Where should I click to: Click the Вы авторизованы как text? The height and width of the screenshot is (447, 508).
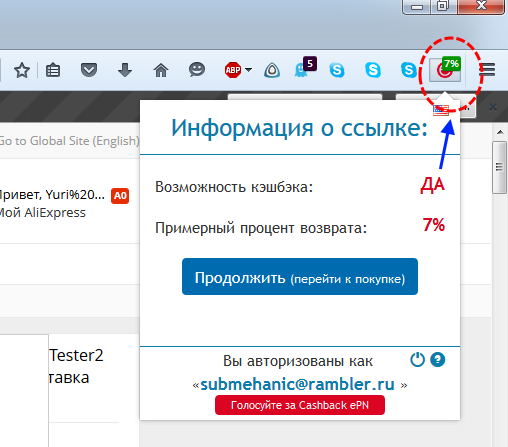pos(298,361)
